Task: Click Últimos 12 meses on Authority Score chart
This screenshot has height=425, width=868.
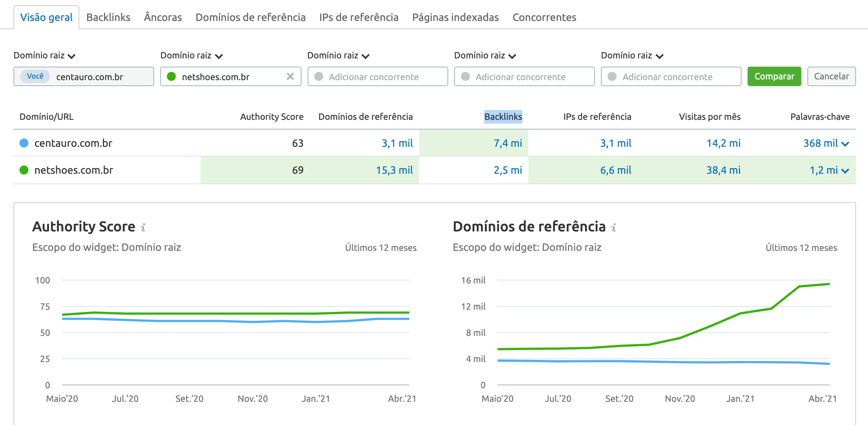Action: (x=381, y=248)
